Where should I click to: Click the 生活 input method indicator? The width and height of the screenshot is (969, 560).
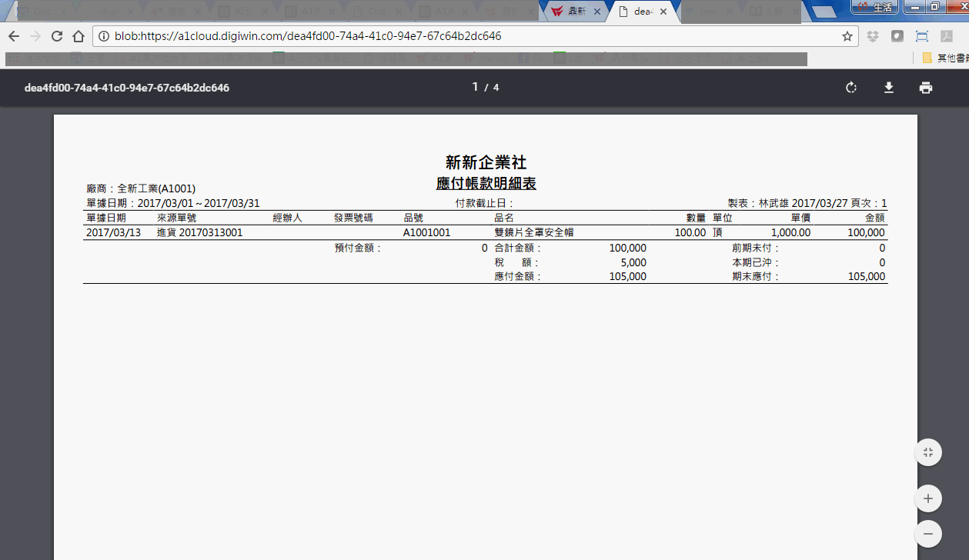click(875, 6)
